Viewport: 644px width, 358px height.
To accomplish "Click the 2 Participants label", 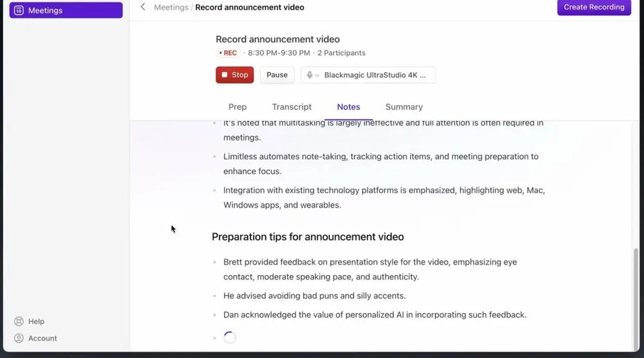I will [341, 53].
